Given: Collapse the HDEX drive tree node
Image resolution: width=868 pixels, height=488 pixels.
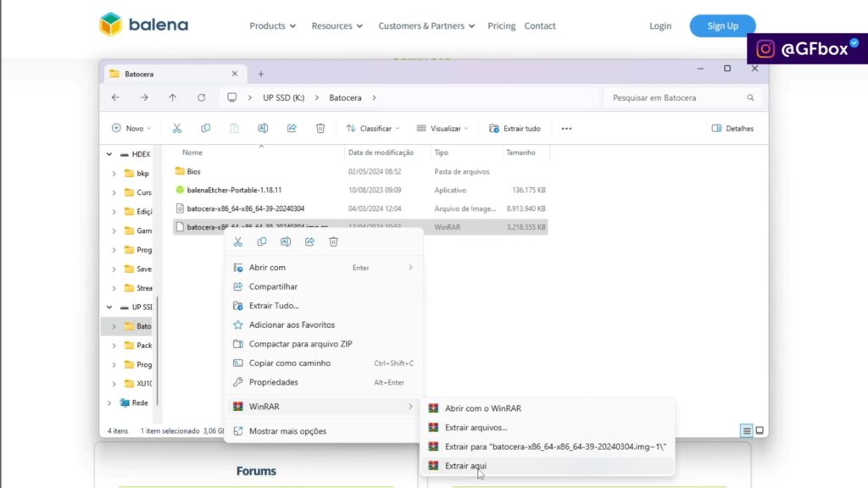Looking at the screenshot, I should pos(109,154).
